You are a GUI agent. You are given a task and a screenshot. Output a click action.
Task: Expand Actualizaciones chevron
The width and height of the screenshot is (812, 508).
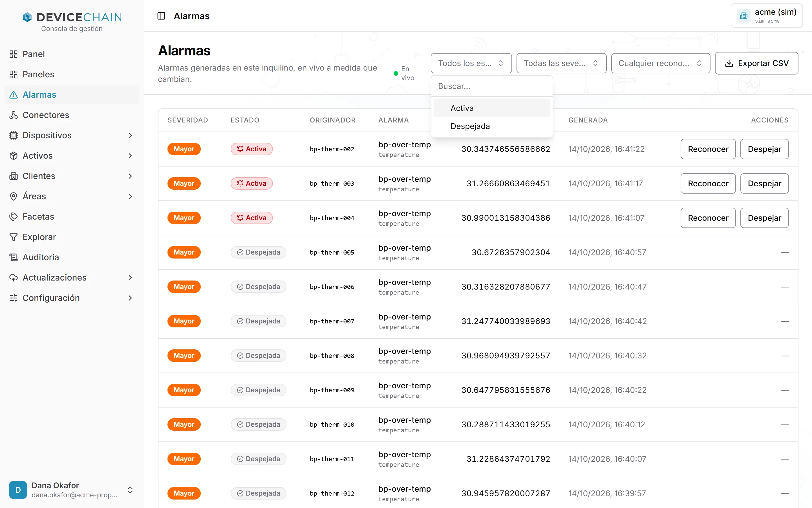pyautogui.click(x=130, y=277)
